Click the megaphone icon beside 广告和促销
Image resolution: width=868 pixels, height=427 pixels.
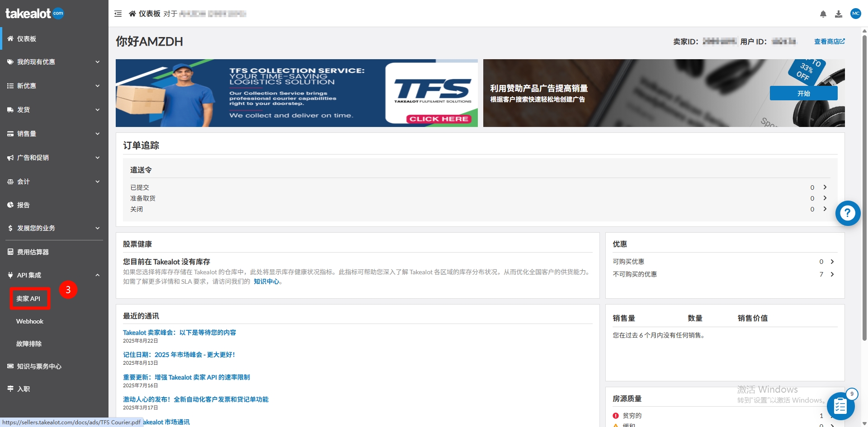(x=10, y=158)
